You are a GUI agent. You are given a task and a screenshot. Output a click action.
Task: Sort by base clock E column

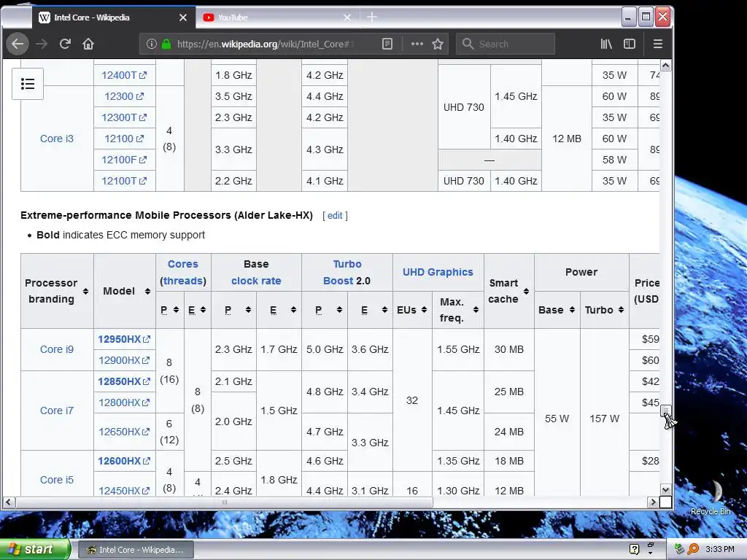click(293, 310)
